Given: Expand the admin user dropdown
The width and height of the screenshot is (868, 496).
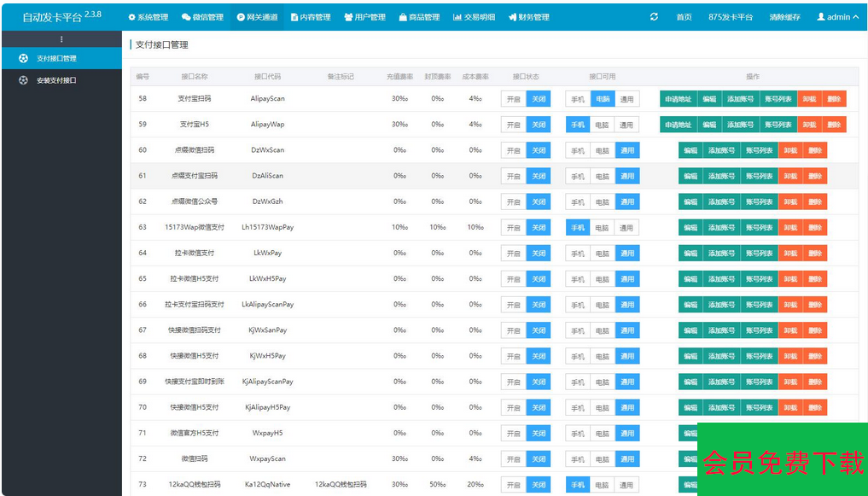Looking at the screenshot, I should coord(838,17).
